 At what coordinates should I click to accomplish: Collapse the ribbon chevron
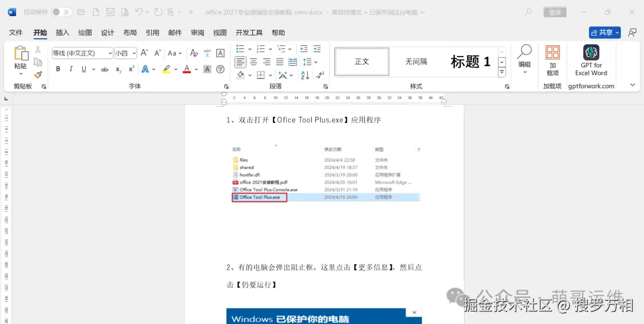[x=633, y=85]
